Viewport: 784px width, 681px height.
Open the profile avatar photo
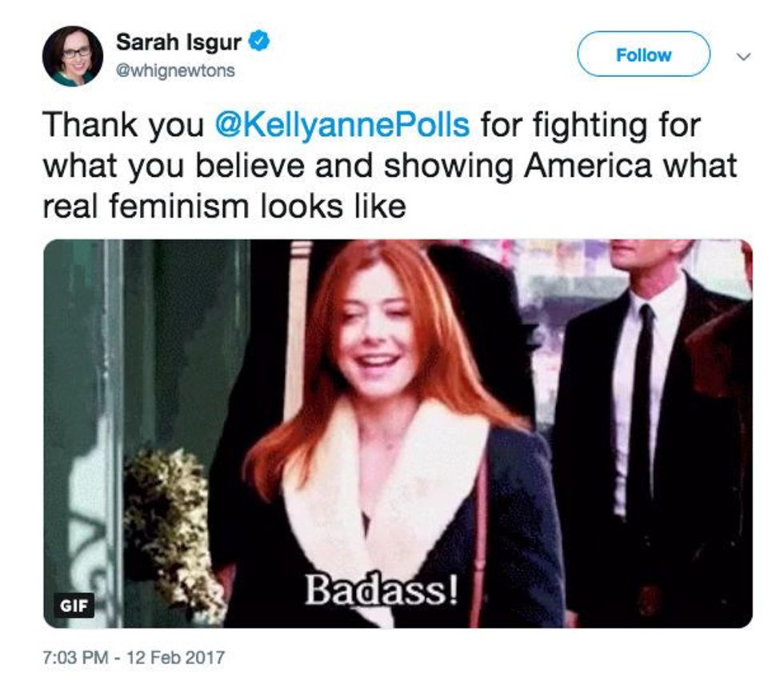coord(73,56)
